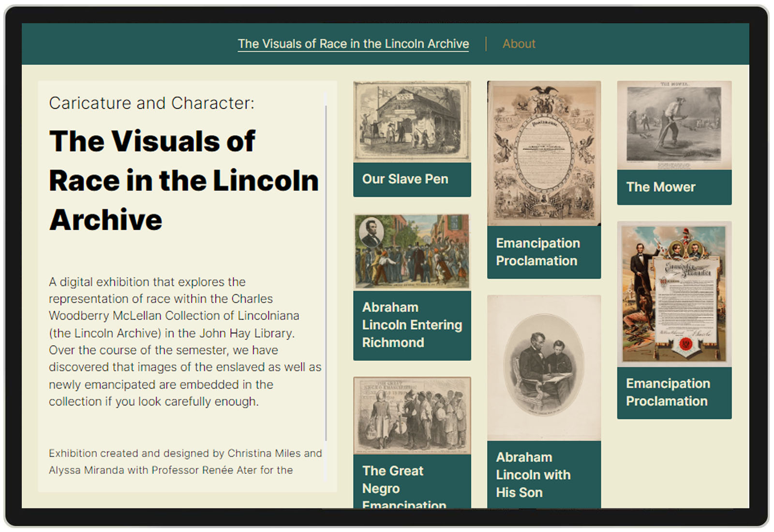Click The Mower caption label

tap(661, 187)
